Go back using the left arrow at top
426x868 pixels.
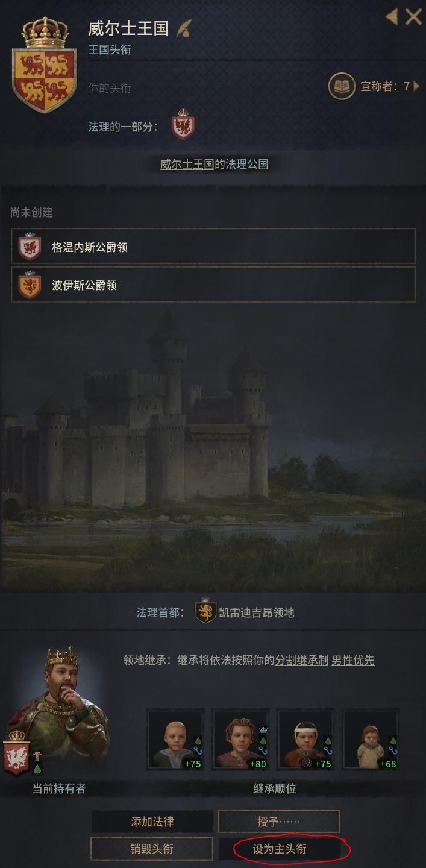click(392, 17)
